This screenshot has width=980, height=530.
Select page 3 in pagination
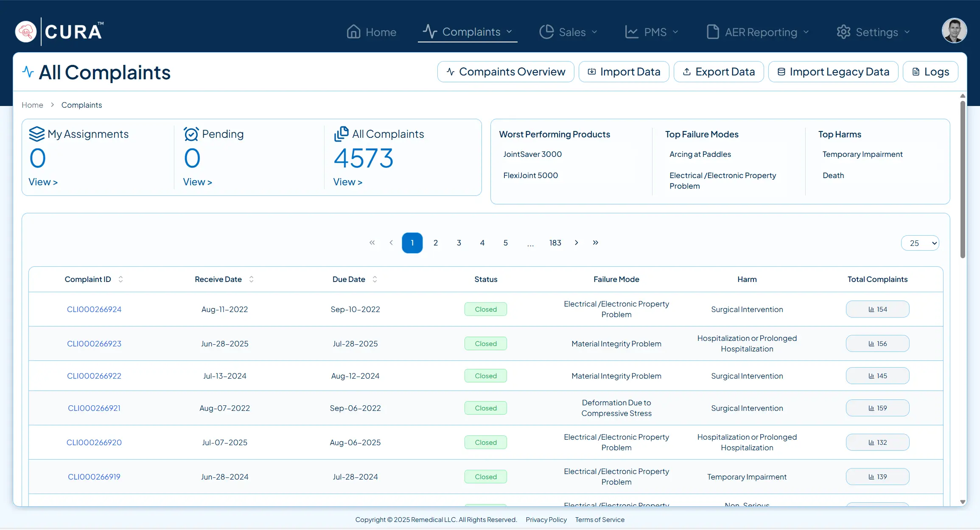(x=459, y=243)
